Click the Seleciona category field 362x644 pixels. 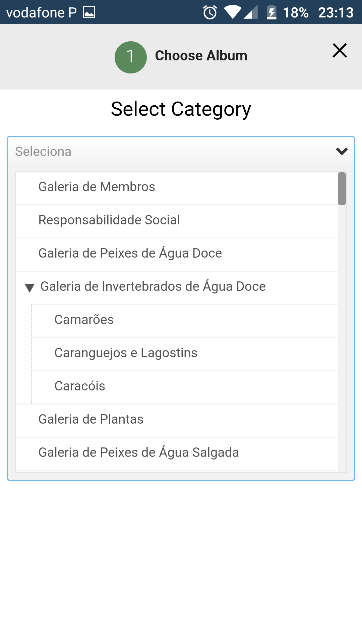click(168, 152)
